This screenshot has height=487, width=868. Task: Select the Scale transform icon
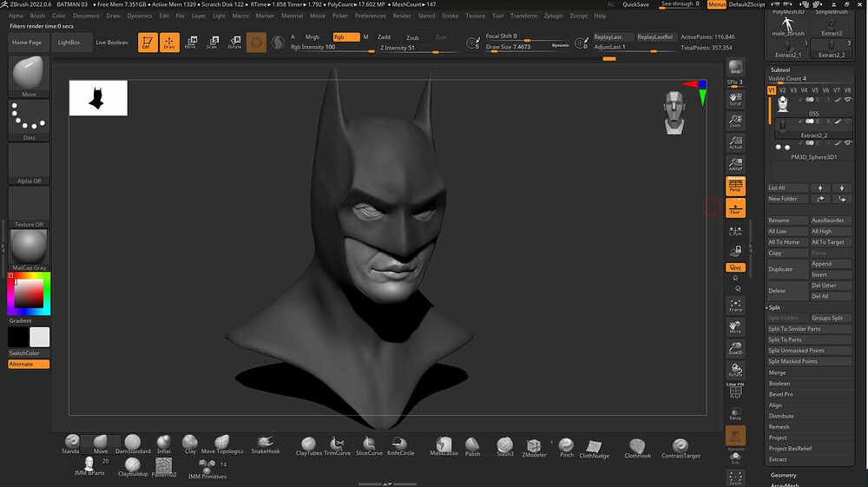coord(213,42)
